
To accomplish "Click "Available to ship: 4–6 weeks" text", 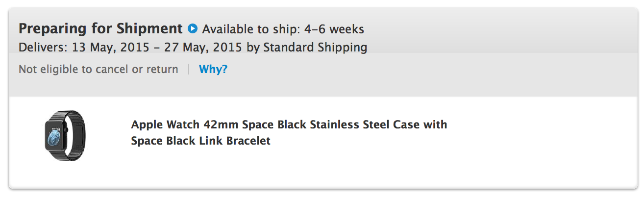I will click(283, 29).
